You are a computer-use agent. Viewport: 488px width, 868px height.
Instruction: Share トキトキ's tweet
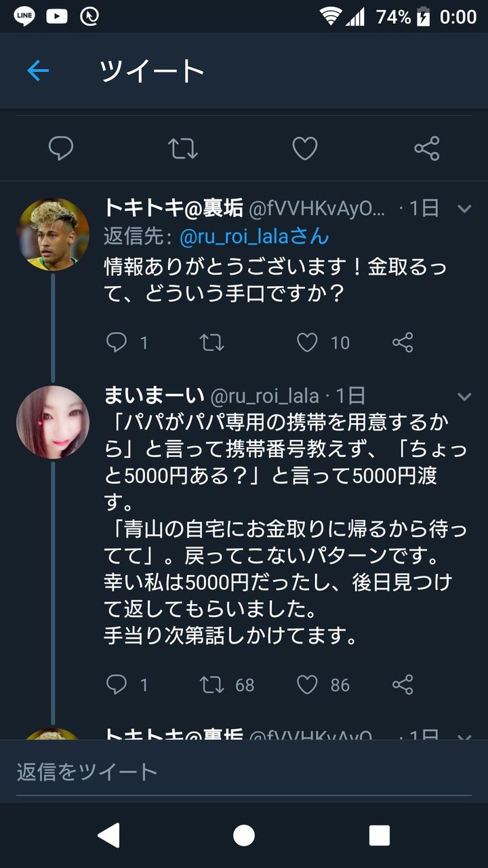click(x=403, y=342)
